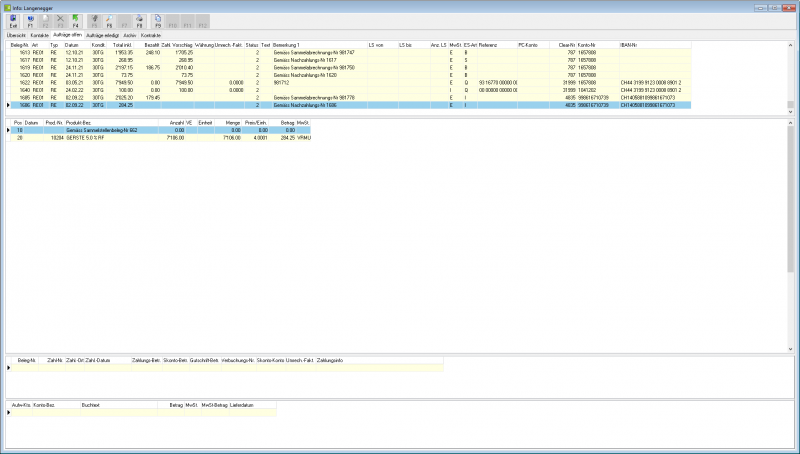Image resolution: width=800 pixels, height=454 pixels.
Task: Select order row with Beleg-Nr. 1622
Action: pos(351,83)
